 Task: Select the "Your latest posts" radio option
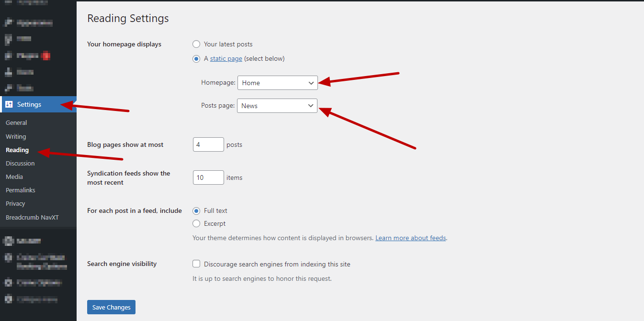point(196,44)
